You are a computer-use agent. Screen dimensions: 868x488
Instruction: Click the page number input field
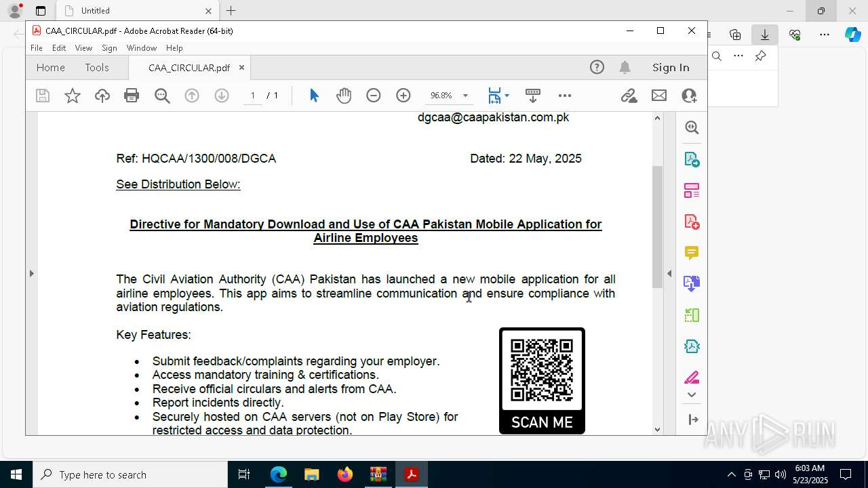click(252, 96)
